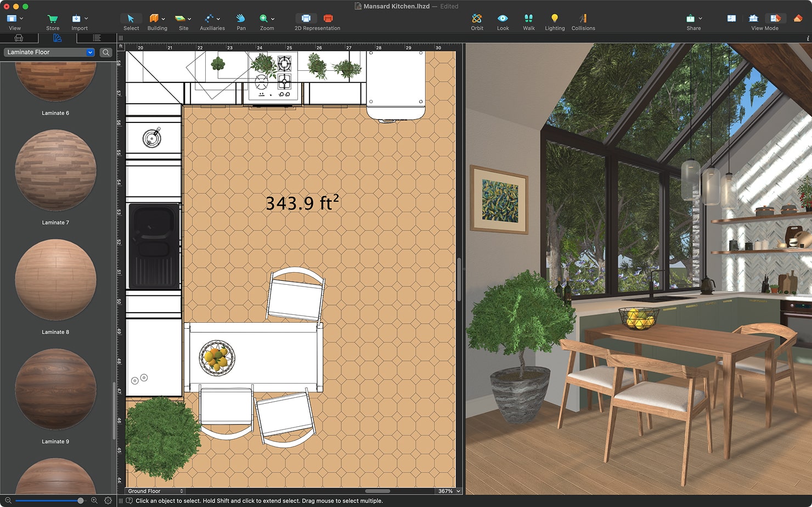Select the fruit bowl on plan table
The image size is (812, 507).
pyautogui.click(x=217, y=358)
